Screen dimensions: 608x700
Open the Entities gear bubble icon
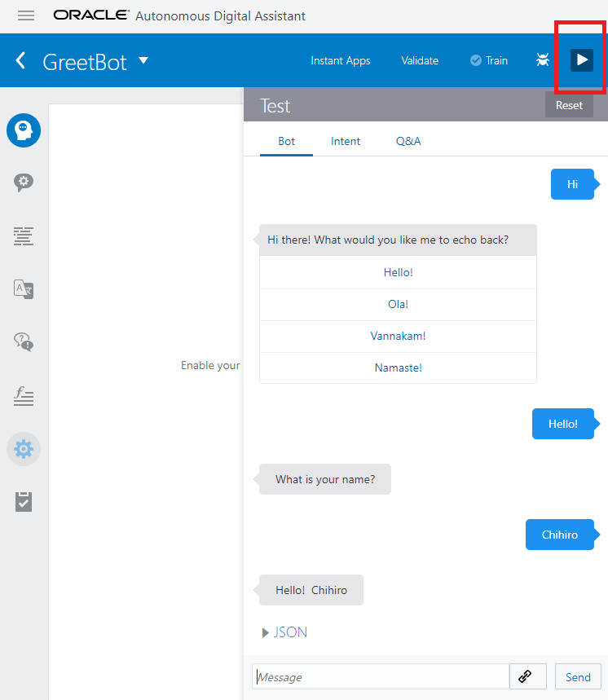click(x=24, y=183)
